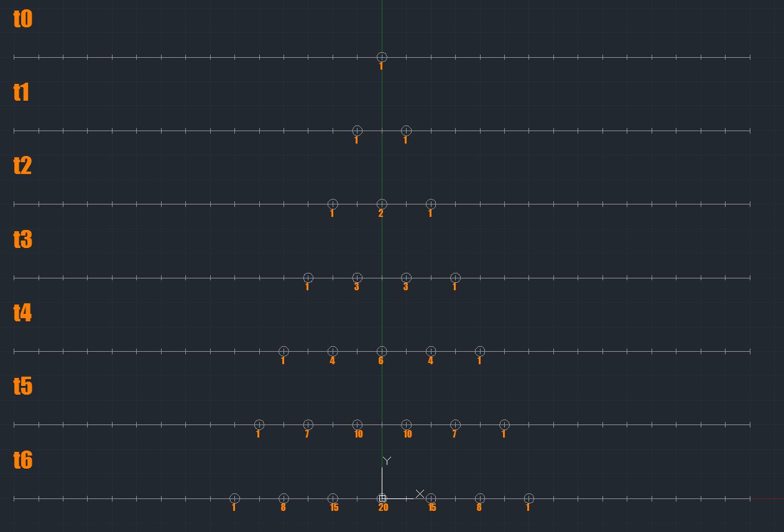This screenshot has height=532, width=784.
Task: Click the right circle on row t1
Action: (x=406, y=131)
